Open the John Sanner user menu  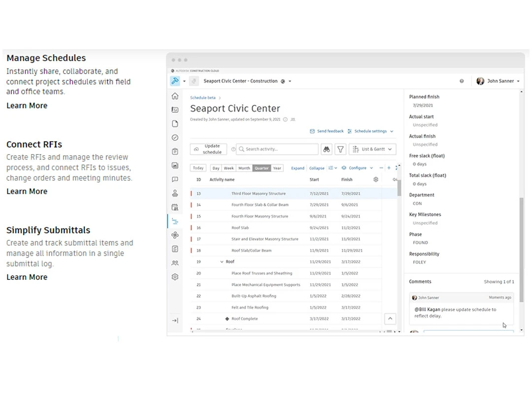point(498,81)
